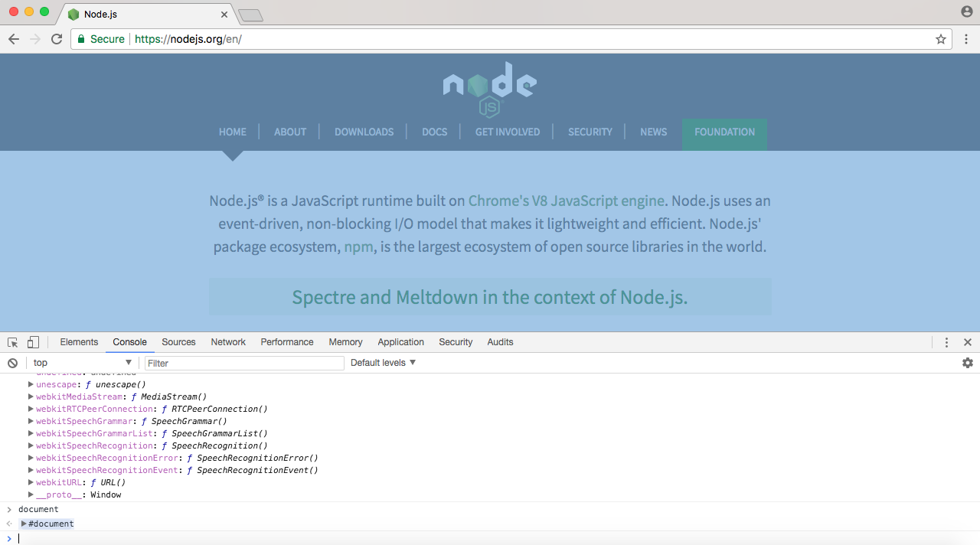Image resolution: width=980 pixels, height=545 pixels.
Task: Select the Console tab
Action: pos(129,342)
